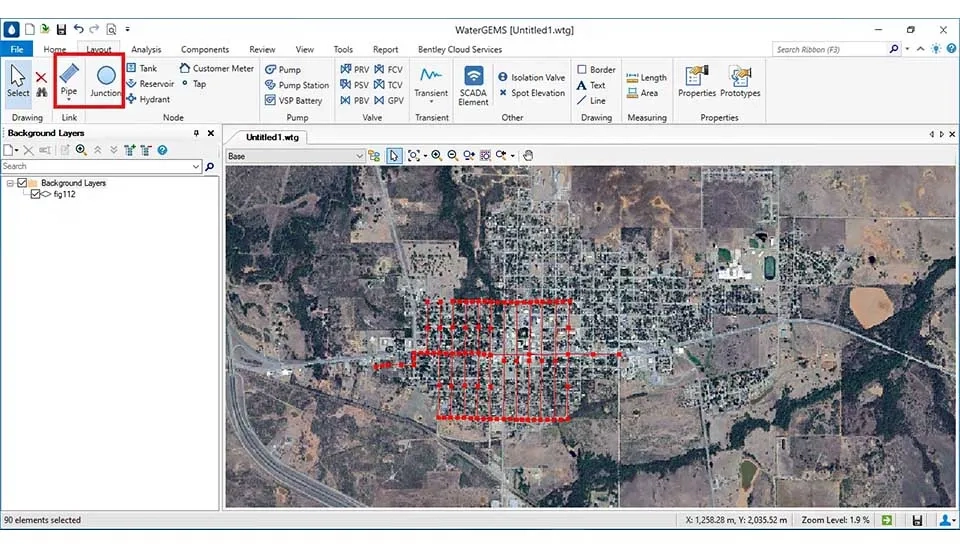Image resolution: width=960 pixels, height=548 pixels.
Task: Click the binoculars find icon
Action: coord(41,92)
